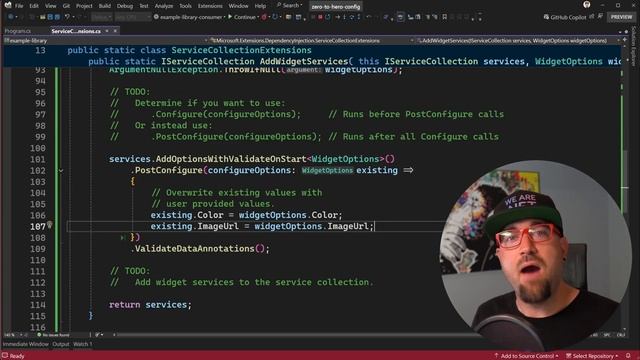The image size is (640, 360).
Task: Click the Undo toolbar icon
Action: (x=67, y=17)
